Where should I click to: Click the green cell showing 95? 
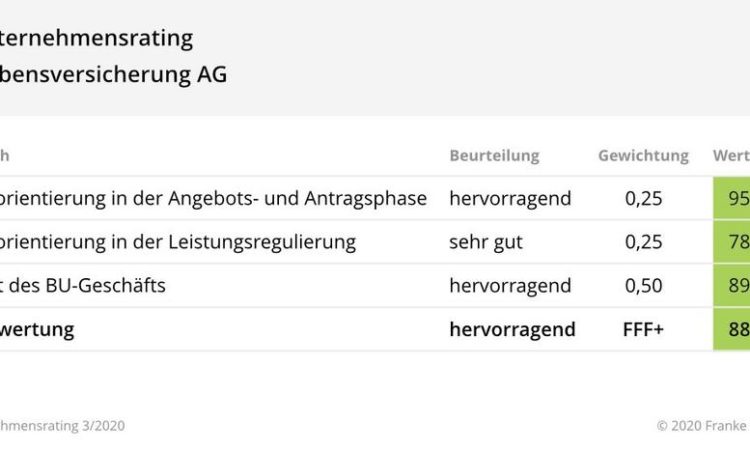click(731, 198)
